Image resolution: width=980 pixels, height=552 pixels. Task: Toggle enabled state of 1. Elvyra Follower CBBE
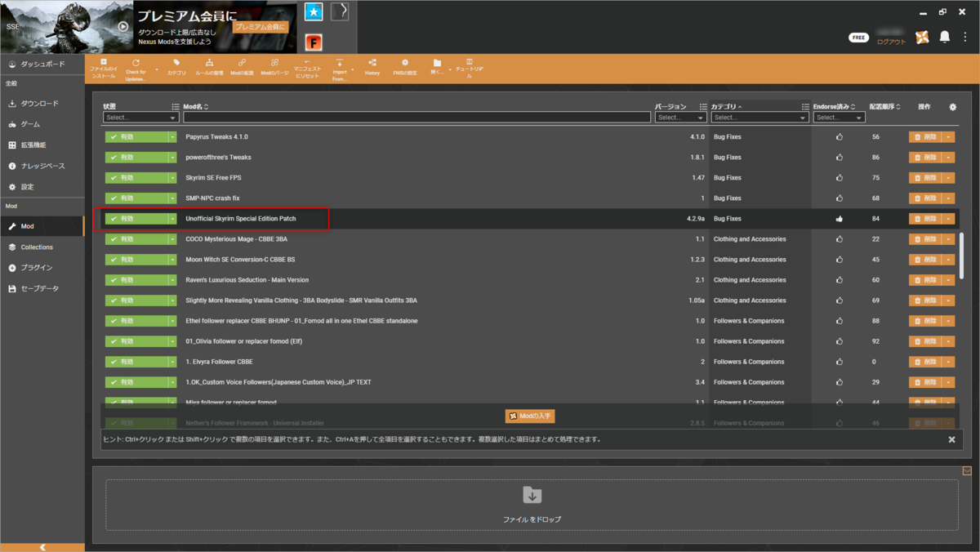pos(136,362)
